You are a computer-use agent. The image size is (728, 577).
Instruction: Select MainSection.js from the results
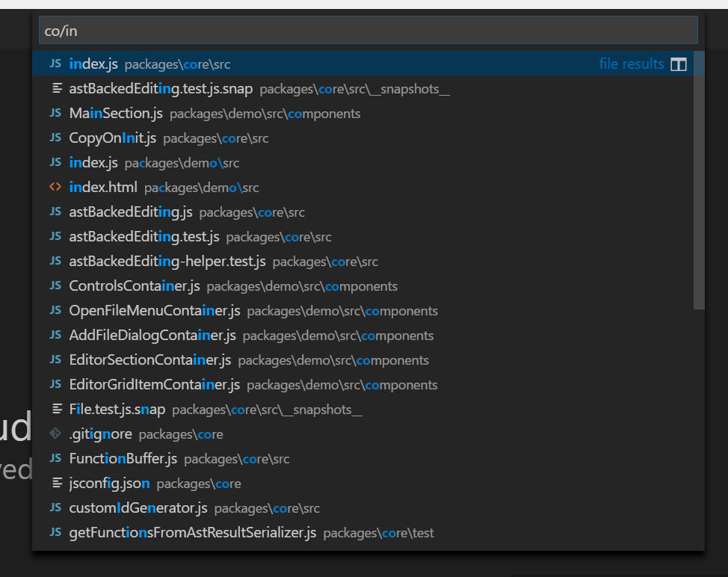point(363,113)
